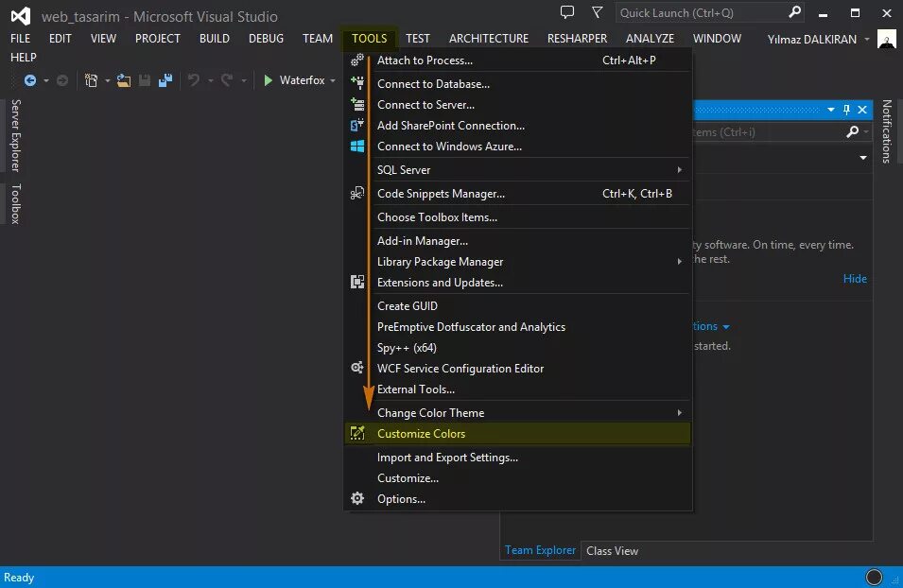Click the Redo arrow icon

tap(227, 80)
